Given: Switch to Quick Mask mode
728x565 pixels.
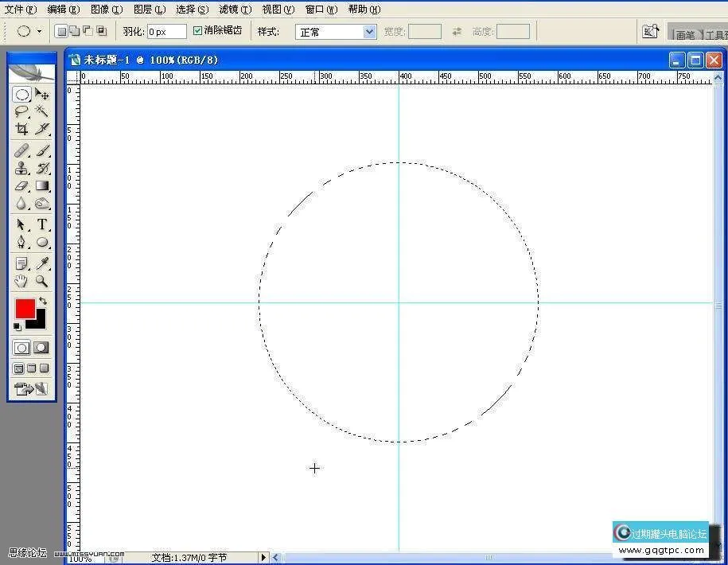Looking at the screenshot, I should (41, 348).
